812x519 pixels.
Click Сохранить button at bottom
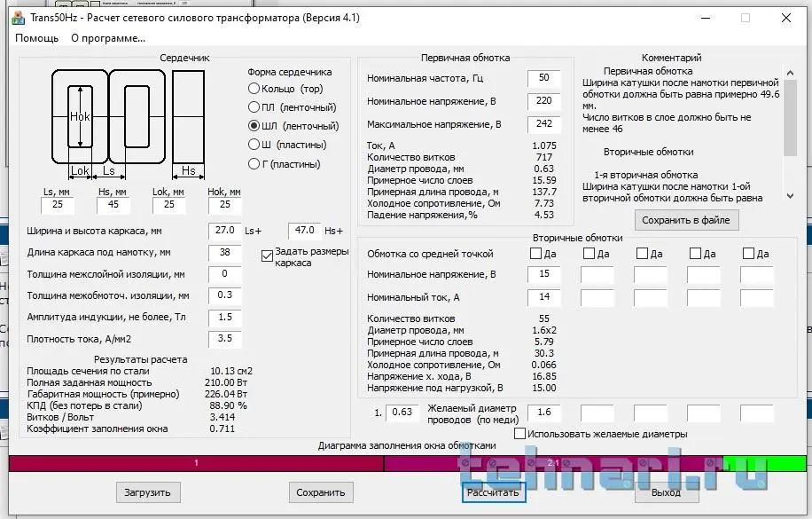pyautogui.click(x=321, y=492)
